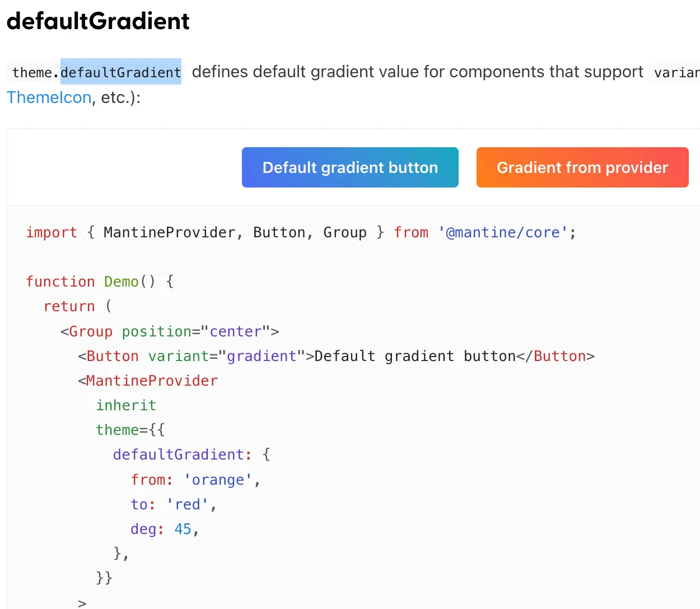This screenshot has width=700, height=609.
Task: Click the cut-off variant inline code snippet
Action: coord(676,73)
